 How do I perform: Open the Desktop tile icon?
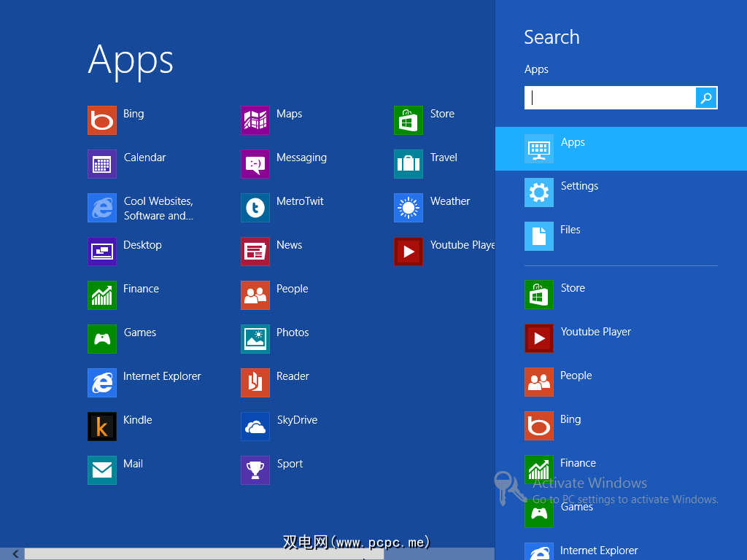tap(102, 252)
